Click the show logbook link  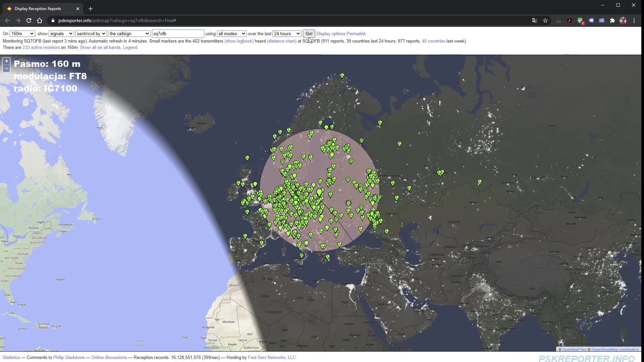[239, 41]
